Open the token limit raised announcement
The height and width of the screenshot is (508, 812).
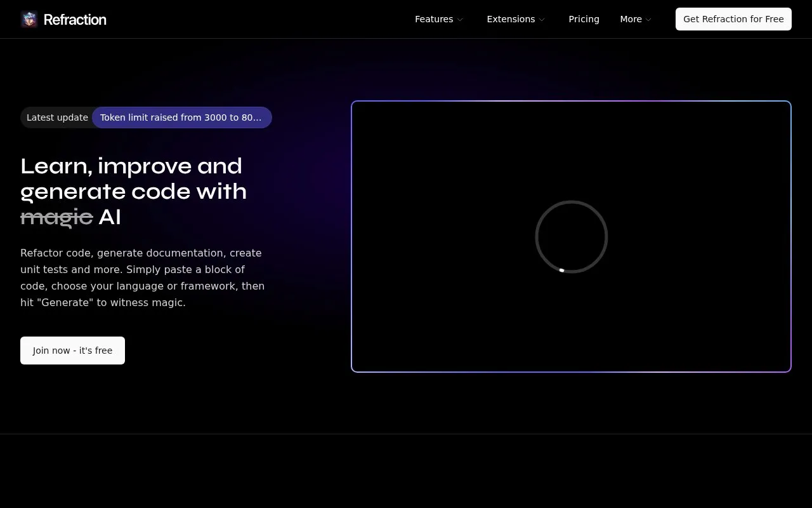point(181,117)
